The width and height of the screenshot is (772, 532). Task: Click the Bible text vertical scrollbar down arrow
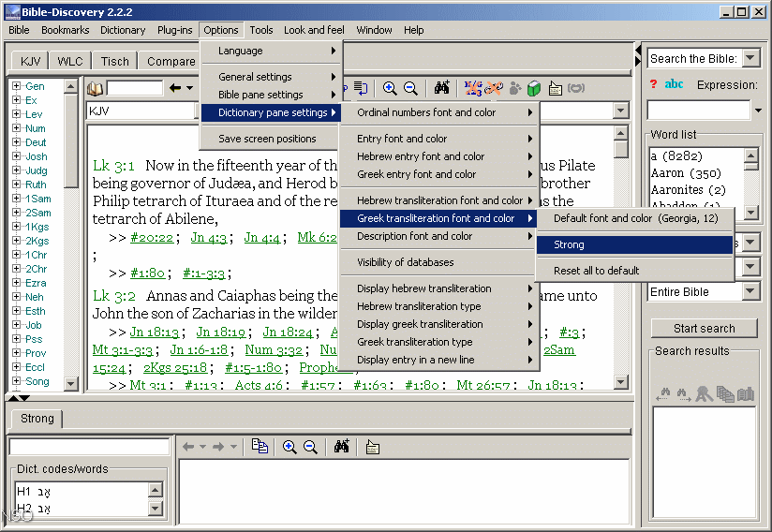click(620, 382)
